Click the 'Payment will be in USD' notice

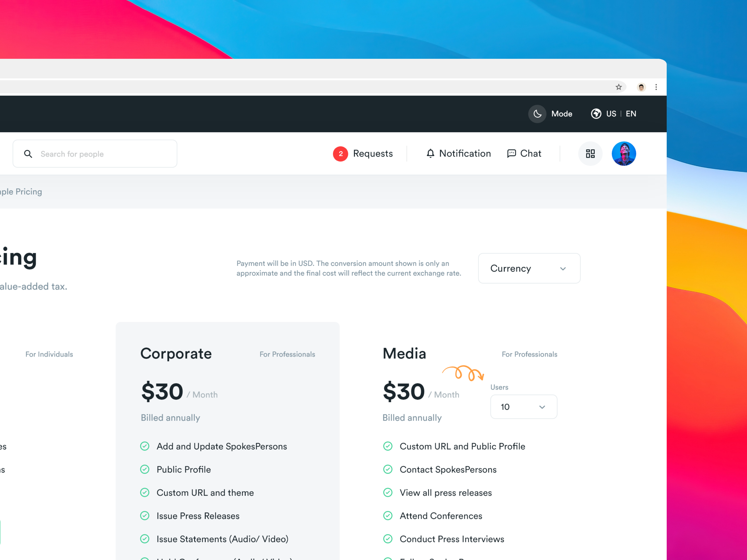349,268
